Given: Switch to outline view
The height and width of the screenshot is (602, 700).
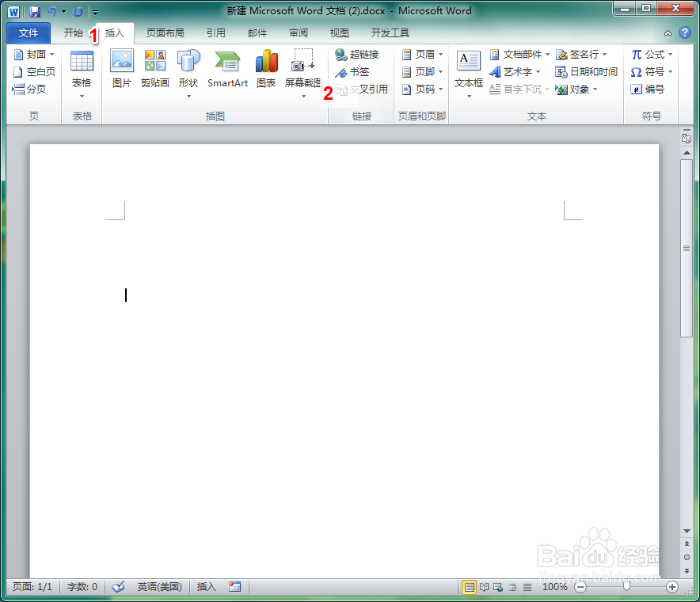Looking at the screenshot, I should pos(512,587).
